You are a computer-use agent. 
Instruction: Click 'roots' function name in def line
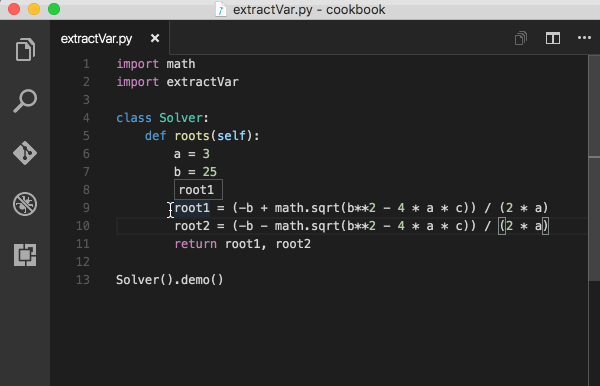click(x=192, y=136)
